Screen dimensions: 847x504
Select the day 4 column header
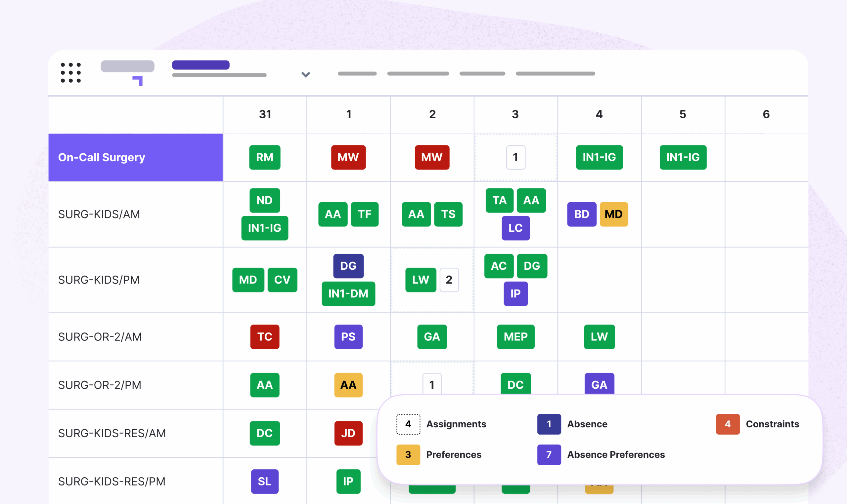point(599,114)
